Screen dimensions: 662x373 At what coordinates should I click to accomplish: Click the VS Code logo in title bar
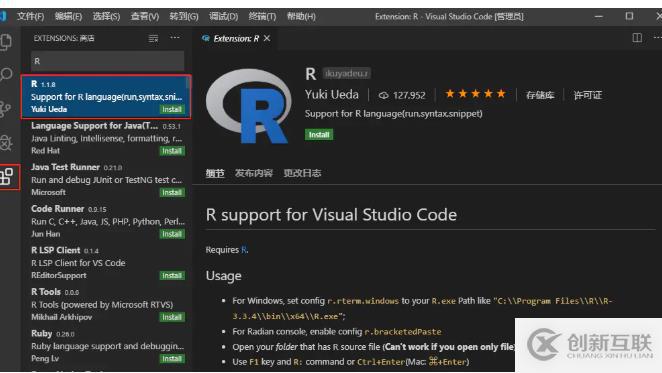tap(3, 16)
